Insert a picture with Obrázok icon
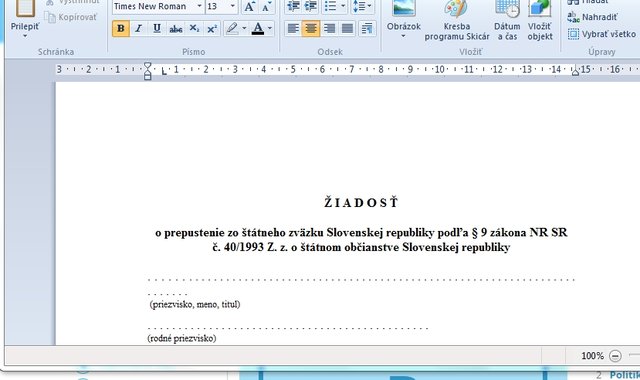 click(404, 8)
